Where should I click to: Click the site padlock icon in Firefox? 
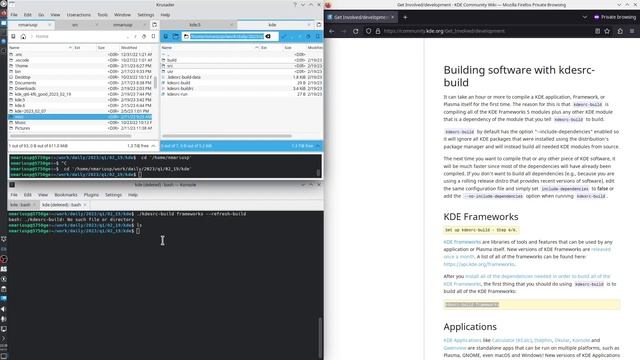378,31
